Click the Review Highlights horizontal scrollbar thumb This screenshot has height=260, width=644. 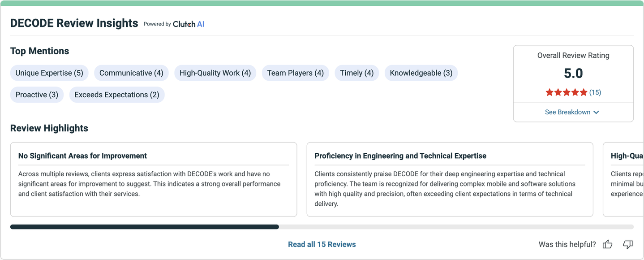(145, 227)
